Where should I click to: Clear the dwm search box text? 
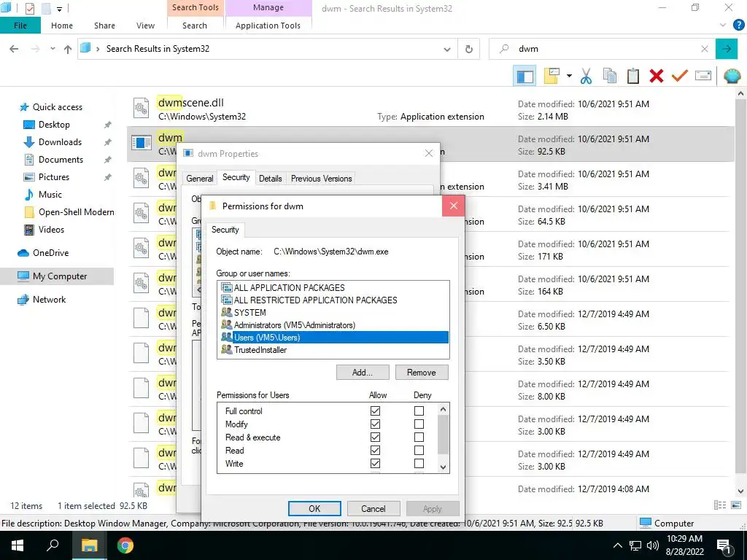pos(705,49)
